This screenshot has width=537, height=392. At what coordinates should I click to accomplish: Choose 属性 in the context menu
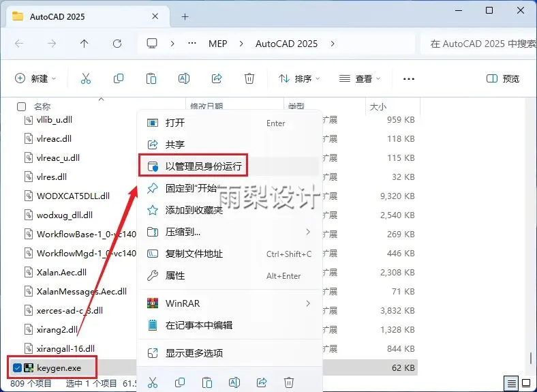tap(230, 275)
